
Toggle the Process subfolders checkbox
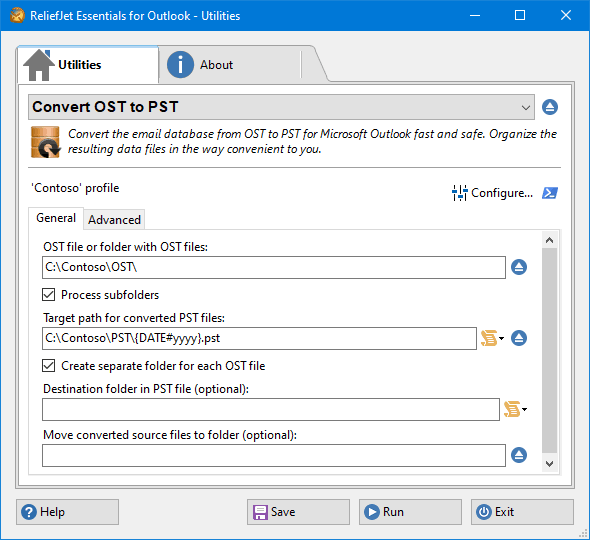pyautogui.click(x=49, y=295)
